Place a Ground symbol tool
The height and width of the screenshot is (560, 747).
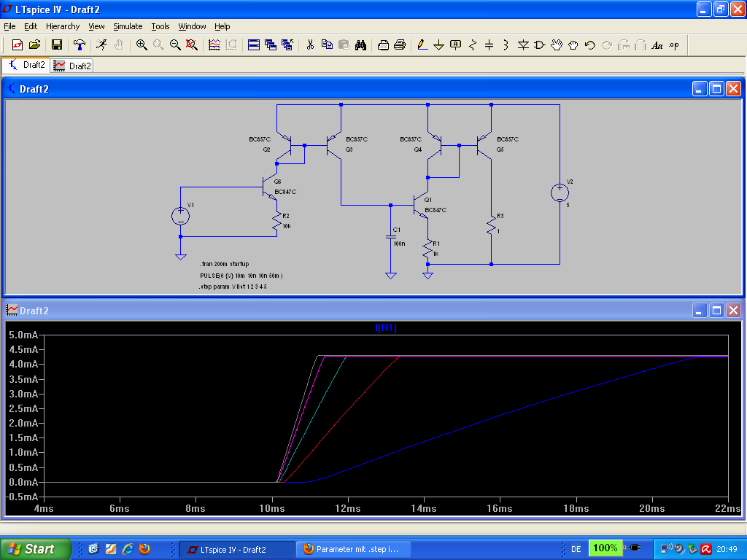(x=438, y=45)
